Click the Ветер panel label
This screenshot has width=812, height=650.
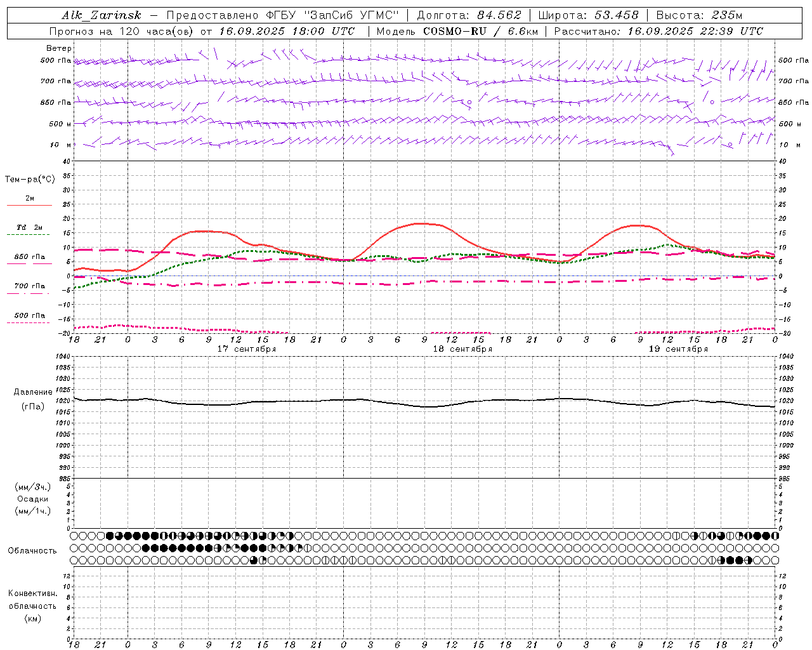[x=59, y=48]
